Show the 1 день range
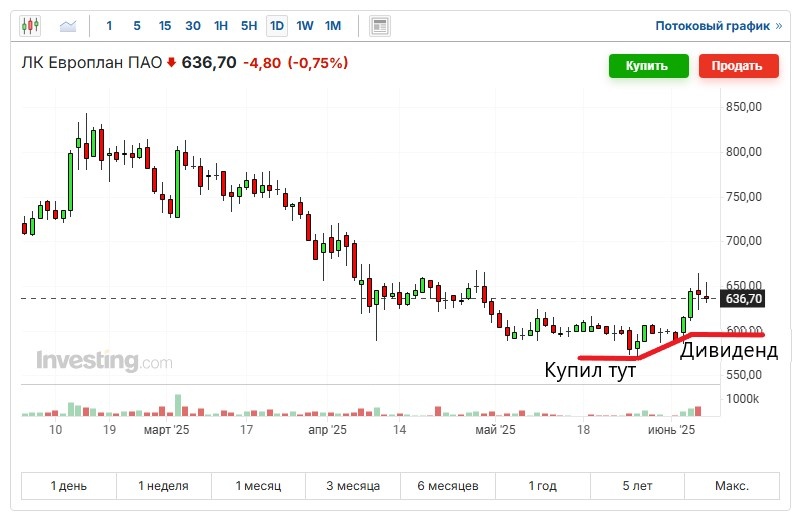Viewport: 802px width, 520px height. pyautogui.click(x=69, y=486)
